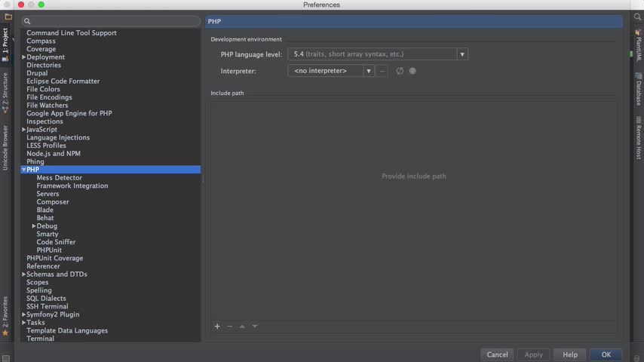Screen dimensions: 644x362
Task: Click the search magnifier in settings filter
Action: click(27, 21)
